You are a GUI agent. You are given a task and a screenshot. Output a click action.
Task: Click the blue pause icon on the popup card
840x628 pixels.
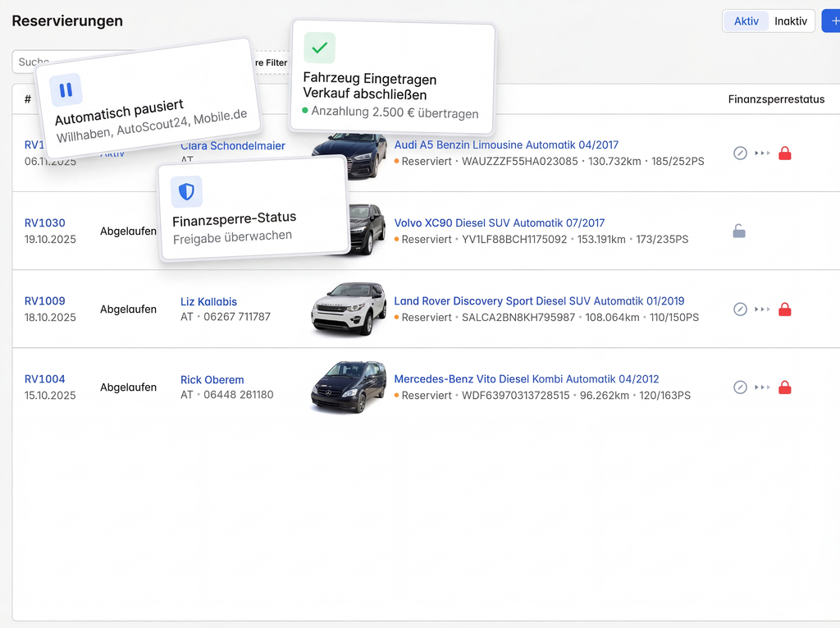(x=66, y=90)
